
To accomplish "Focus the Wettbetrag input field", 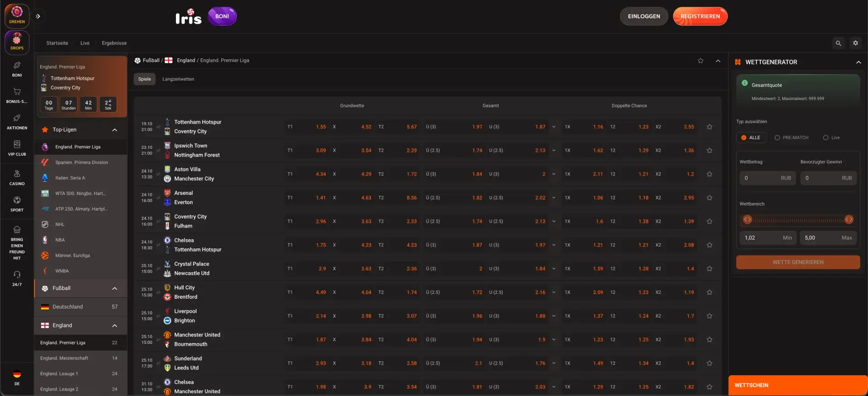I will [767, 178].
